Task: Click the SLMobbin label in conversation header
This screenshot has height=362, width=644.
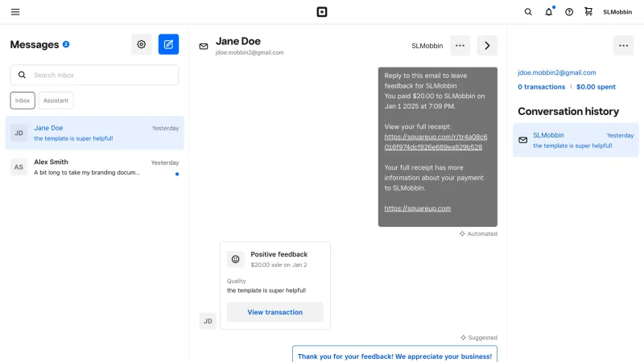Action: point(427,46)
